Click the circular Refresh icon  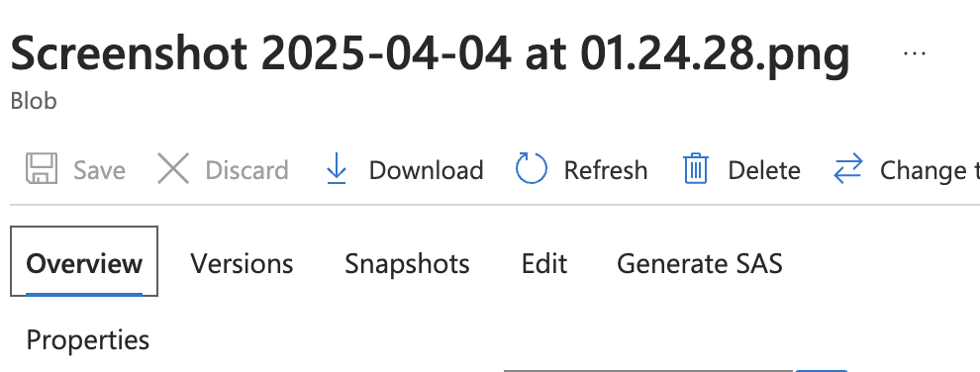click(532, 168)
